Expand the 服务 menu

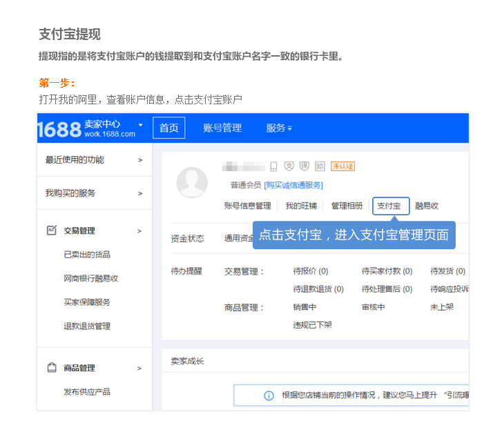point(279,128)
